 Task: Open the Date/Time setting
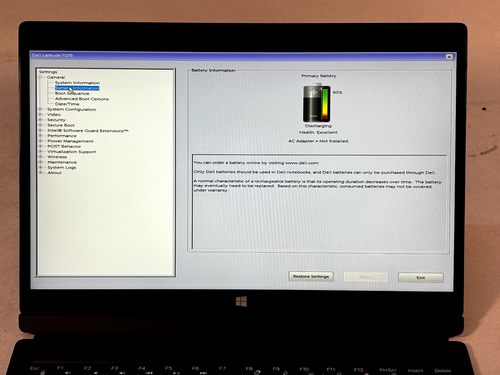coord(67,104)
